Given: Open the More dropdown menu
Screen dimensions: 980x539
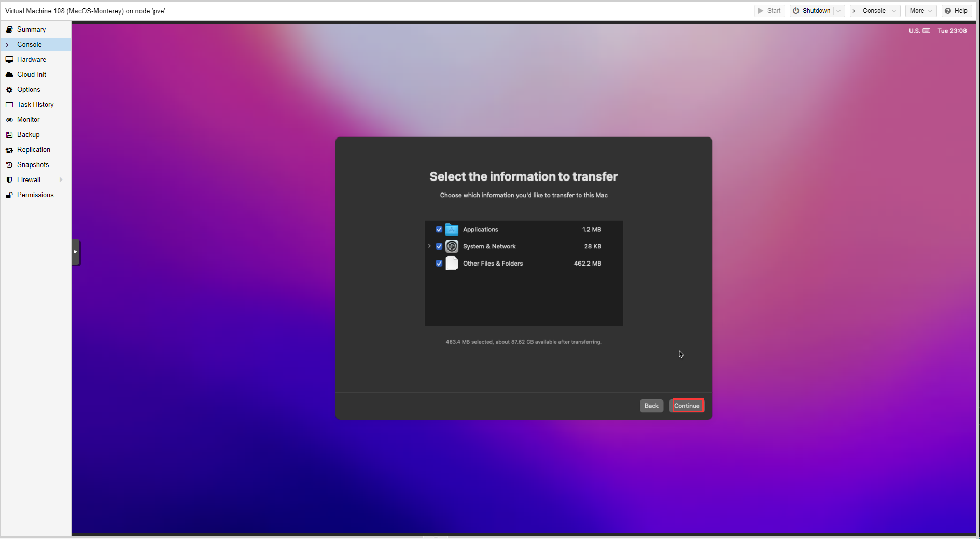Looking at the screenshot, I should tap(920, 11).
